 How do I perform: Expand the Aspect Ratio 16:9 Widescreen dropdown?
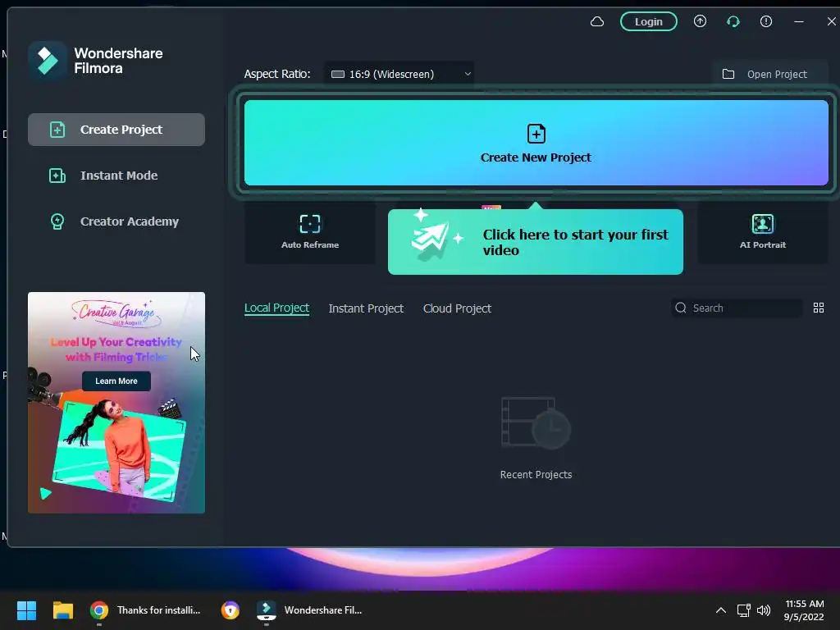pos(399,74)
